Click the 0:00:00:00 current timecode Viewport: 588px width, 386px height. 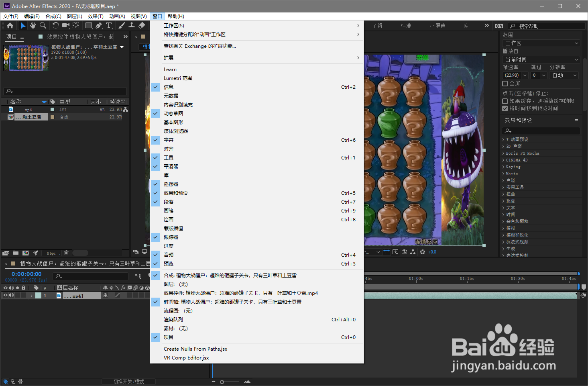(x=26, y=274)
